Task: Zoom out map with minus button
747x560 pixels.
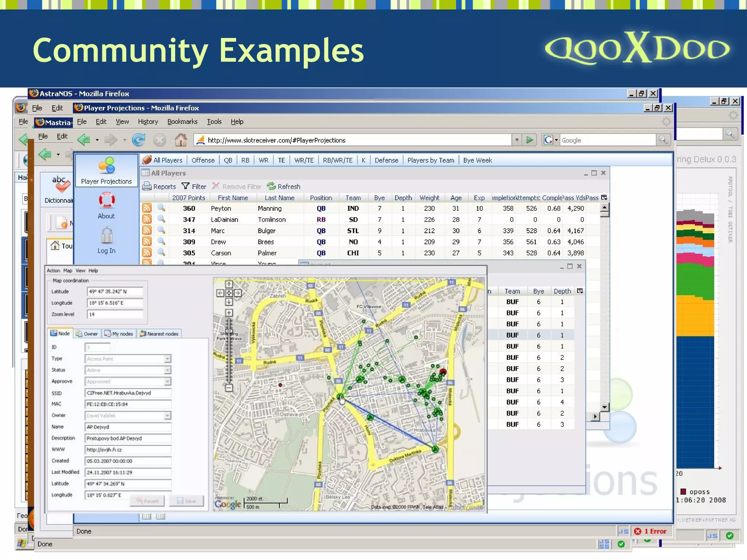Action: (x=229, y=388)
